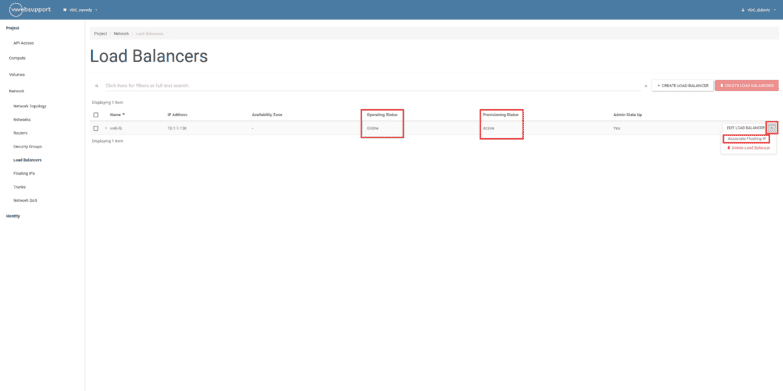783x391 pixels.
Task: Toggle the select-all checkbox in the table header
Action: coord(96,115)
